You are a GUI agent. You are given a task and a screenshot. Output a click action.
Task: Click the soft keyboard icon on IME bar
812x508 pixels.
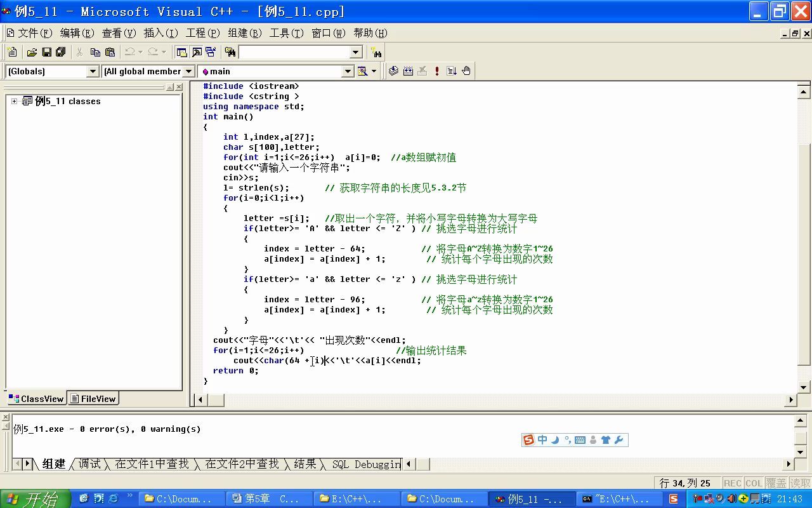coord(580,440)
